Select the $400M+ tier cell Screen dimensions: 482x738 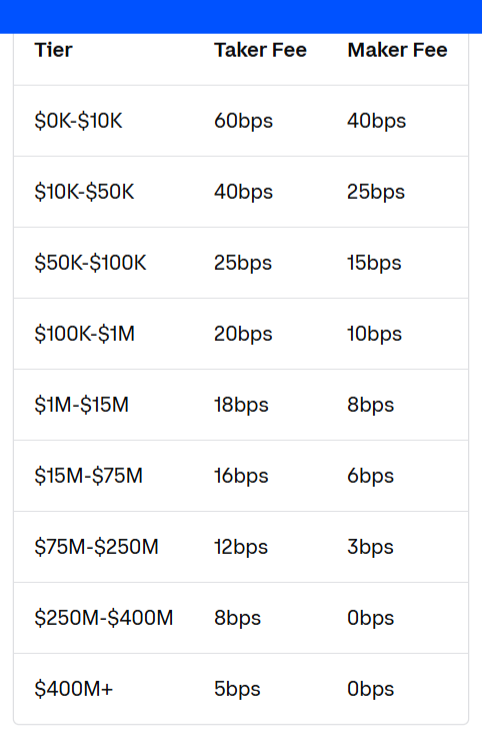click(x=74, y=689)
